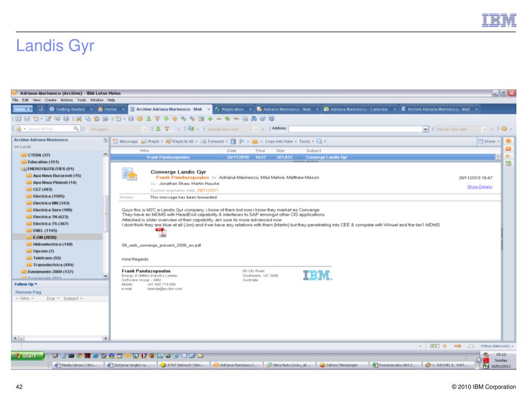This screenshot has height=399, width=532.
Task: Click the Copy toolbar icon
Action: tap(87, 119)
